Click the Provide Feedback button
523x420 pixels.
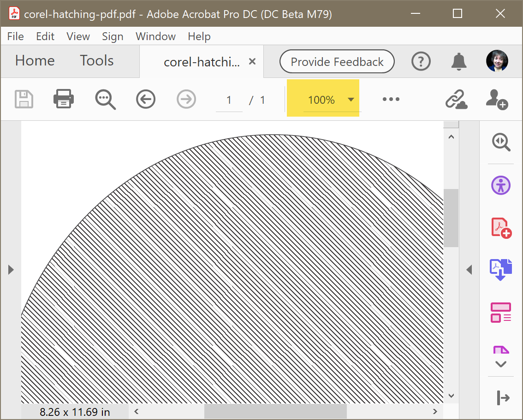pyautogui.click(x=337, y=61)
